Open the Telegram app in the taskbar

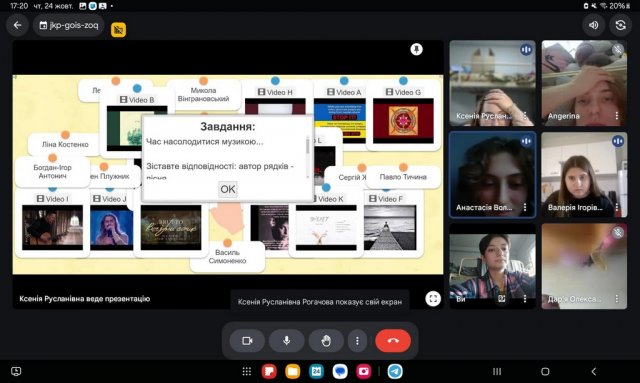(395, 371)
